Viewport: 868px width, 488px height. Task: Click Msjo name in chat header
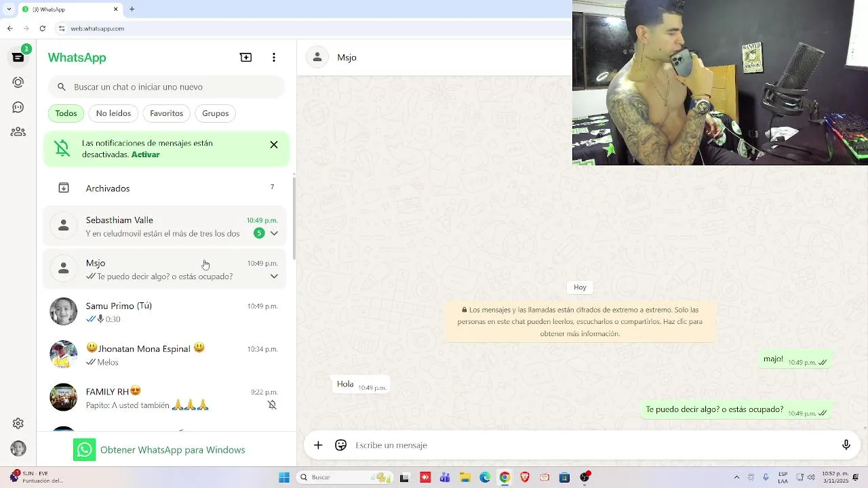point(347,58)
